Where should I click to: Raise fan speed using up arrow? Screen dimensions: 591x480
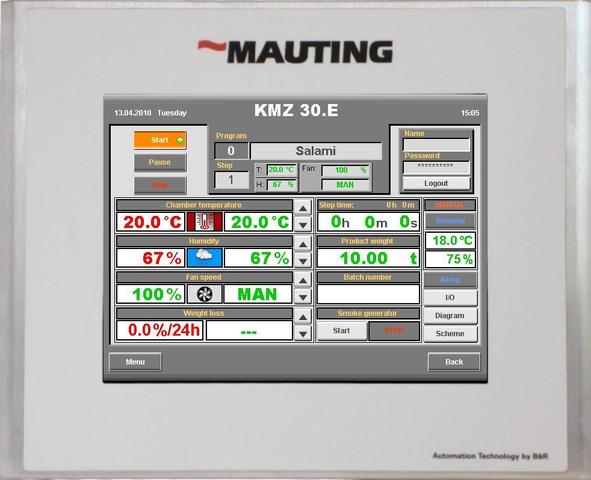pyautogui.click(x=303, y=280)
